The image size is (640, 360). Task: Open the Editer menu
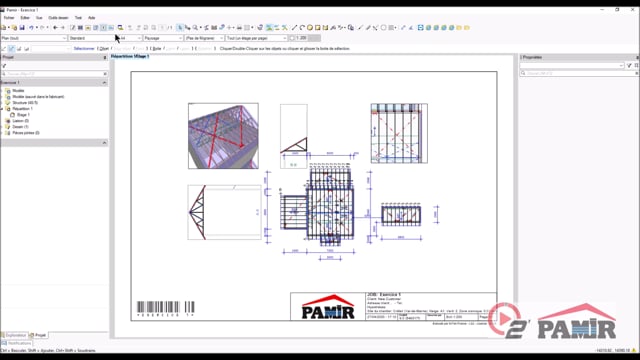[25, 18]
